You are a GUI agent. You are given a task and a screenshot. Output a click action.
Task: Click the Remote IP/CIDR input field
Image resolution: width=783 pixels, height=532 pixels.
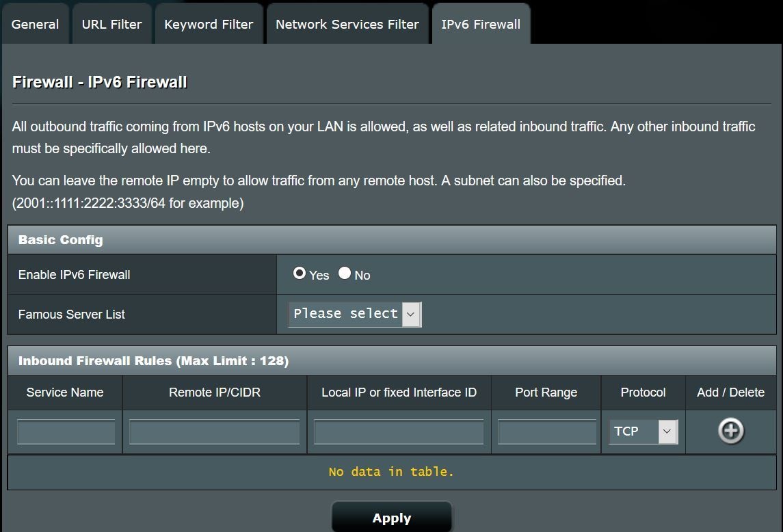214,431
